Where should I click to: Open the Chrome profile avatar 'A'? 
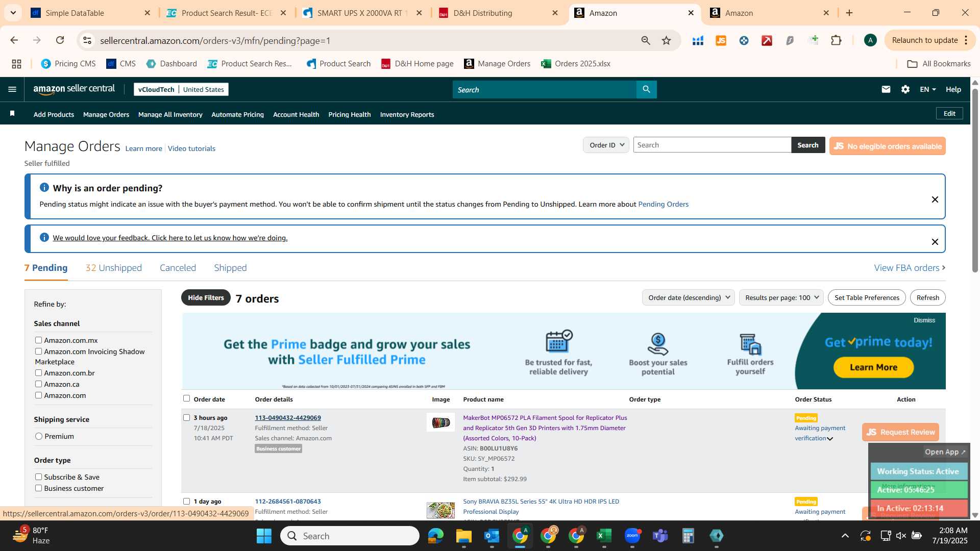point(870,40)
